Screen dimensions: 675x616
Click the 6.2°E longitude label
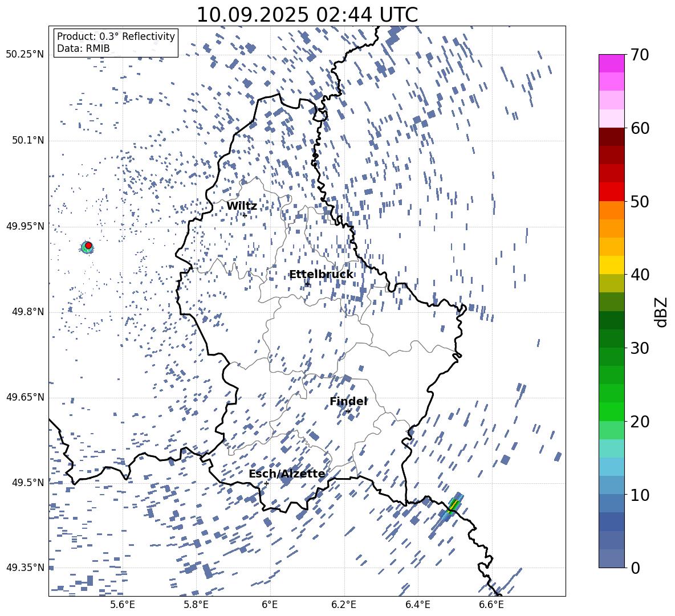click(x=344, y=605)
